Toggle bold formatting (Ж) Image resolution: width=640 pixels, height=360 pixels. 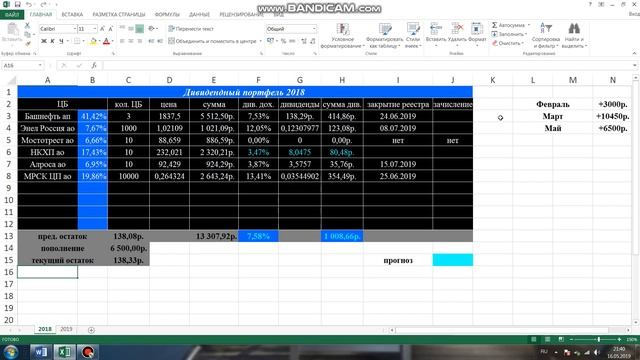[44, 41]
